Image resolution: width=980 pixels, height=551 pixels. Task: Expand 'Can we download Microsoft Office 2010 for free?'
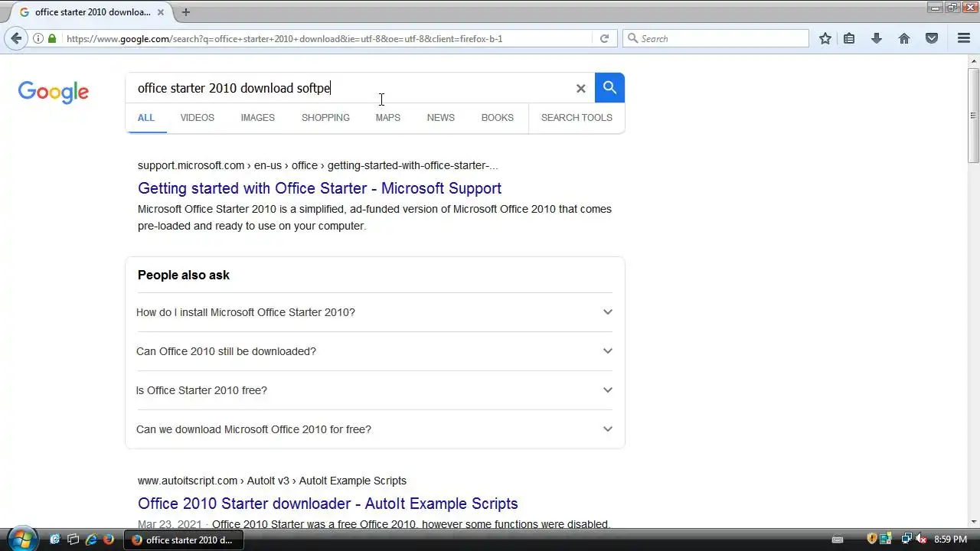tap(375, 429)
